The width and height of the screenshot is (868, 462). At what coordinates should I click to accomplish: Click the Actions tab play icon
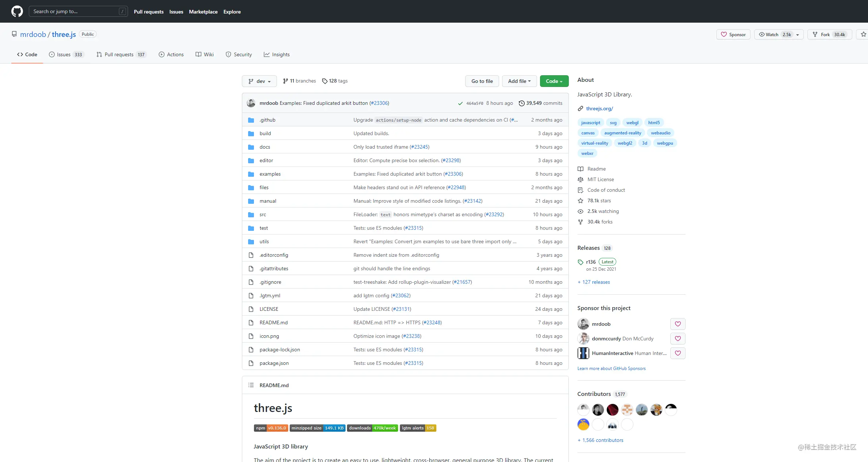(x=161, y=54)
